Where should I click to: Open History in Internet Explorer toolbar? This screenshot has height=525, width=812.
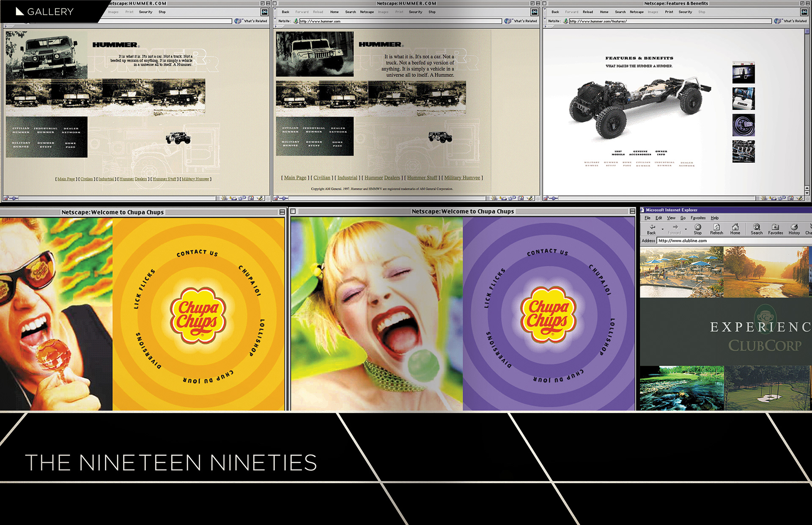[x=794, y=229]
